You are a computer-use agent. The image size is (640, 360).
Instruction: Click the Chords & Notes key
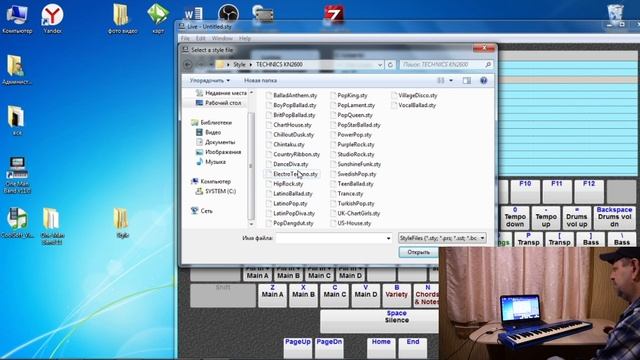pos(426,295)
